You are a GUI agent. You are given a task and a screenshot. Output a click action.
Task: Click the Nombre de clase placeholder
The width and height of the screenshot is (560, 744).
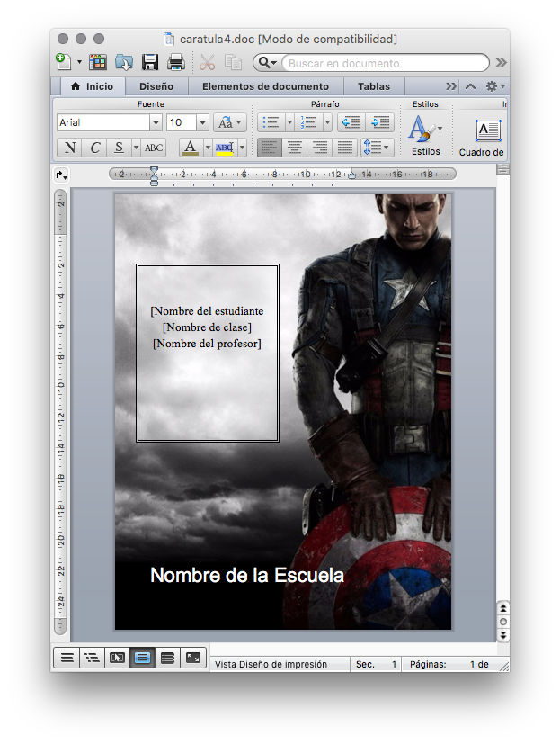tap(207, 327)
